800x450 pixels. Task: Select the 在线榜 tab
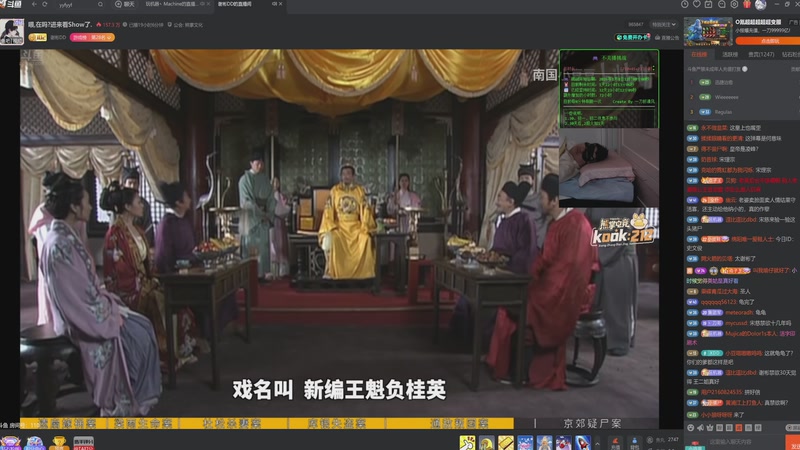[x=699, y=54]
